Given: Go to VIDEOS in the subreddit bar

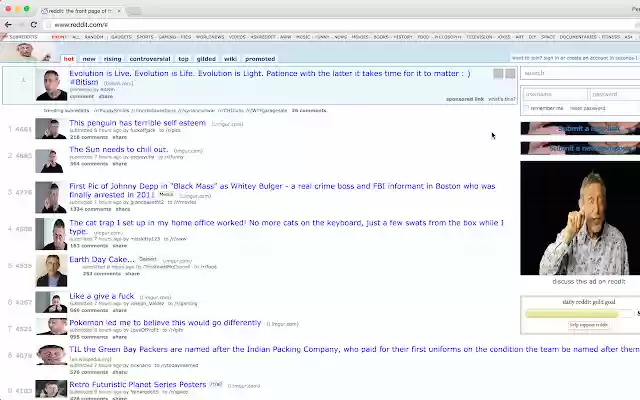Looking at the screenshot, I should click(237, 37).
